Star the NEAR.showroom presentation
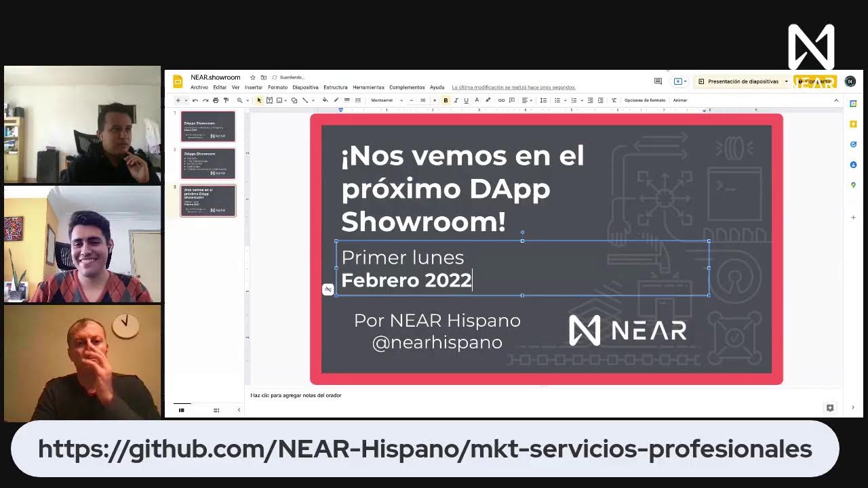 pyautogui.click(x=253, y=77)
